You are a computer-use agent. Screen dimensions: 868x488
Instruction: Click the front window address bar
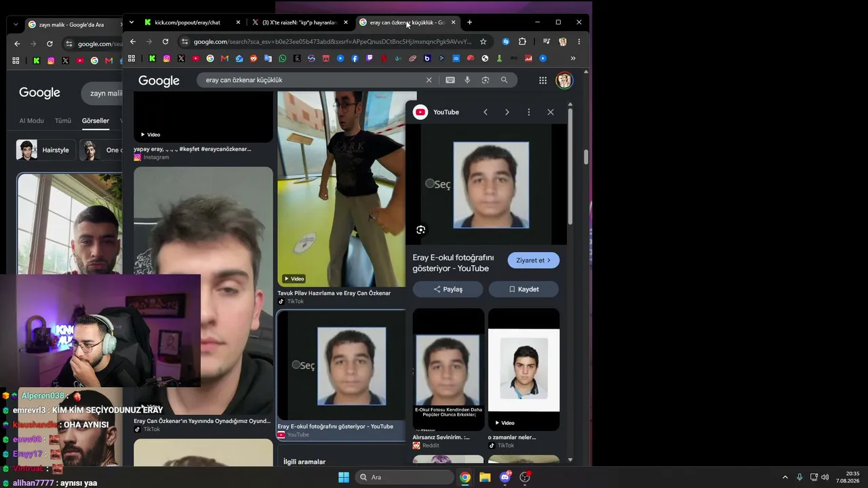(x=332, y=41)
